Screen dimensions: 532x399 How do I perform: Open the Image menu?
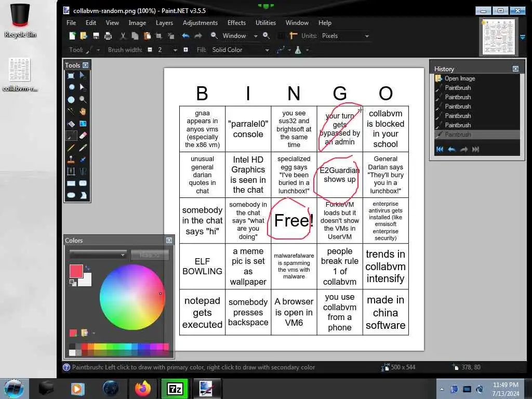coord(137,23)
